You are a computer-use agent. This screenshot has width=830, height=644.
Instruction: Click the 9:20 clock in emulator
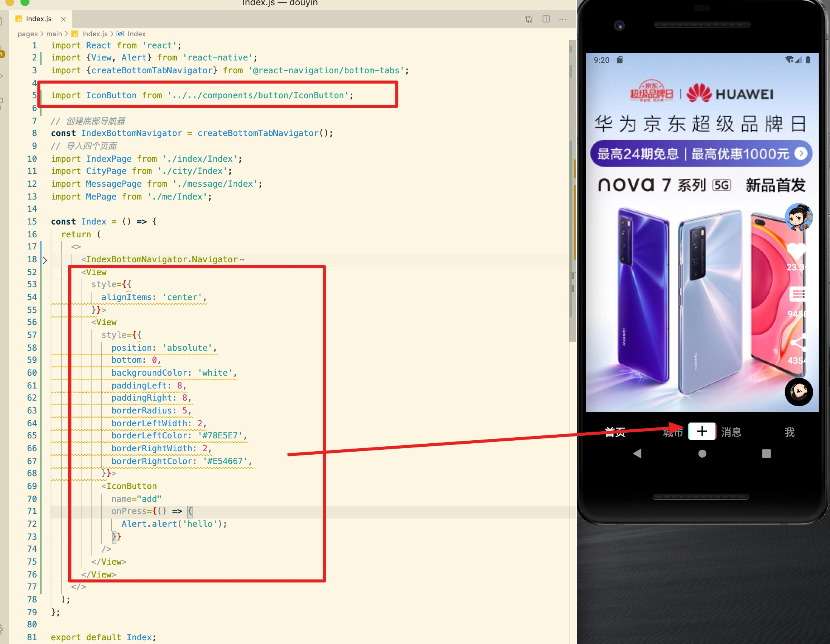click(601, 60)
